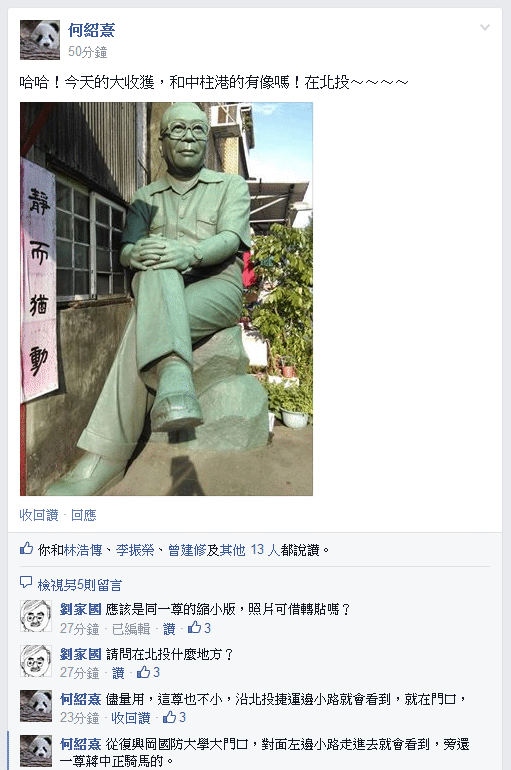The width and height of the screenshot is (511, 770).
Task: Click the panda avatar on the 復興岡 comment
Action: click(36, 751)
